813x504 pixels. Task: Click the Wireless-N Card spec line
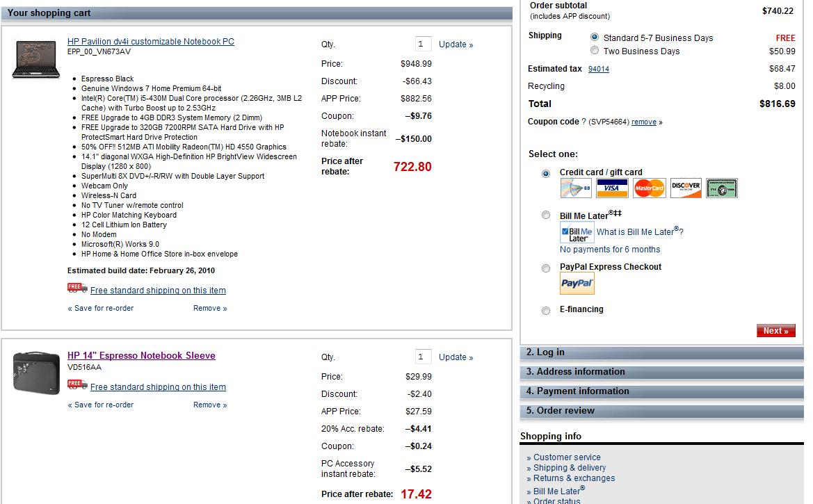[x=109, y=195]
